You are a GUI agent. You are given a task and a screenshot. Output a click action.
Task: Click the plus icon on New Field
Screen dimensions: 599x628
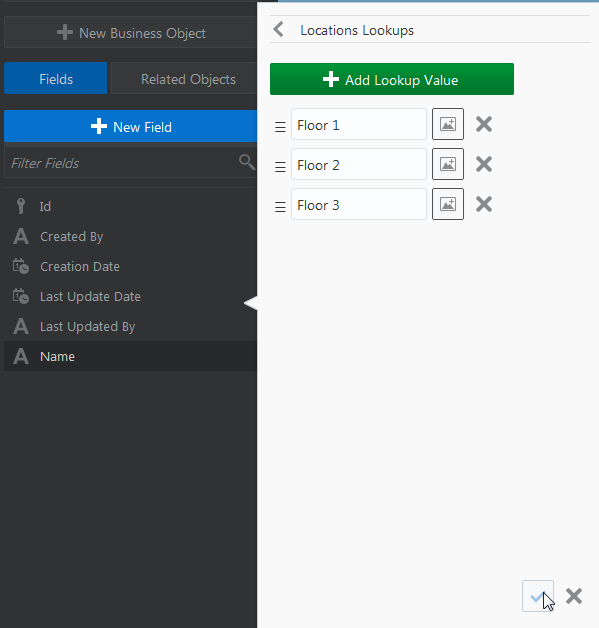[x=98, y=126]
